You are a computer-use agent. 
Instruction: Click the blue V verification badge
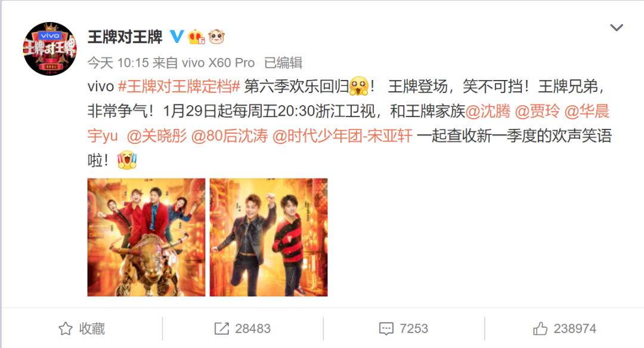[x=177, y=36]
